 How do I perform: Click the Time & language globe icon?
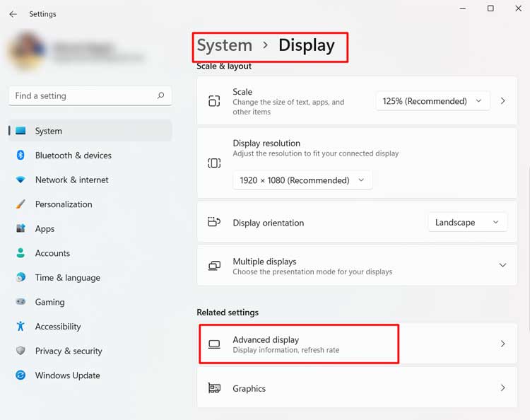(x=20, y=277)
